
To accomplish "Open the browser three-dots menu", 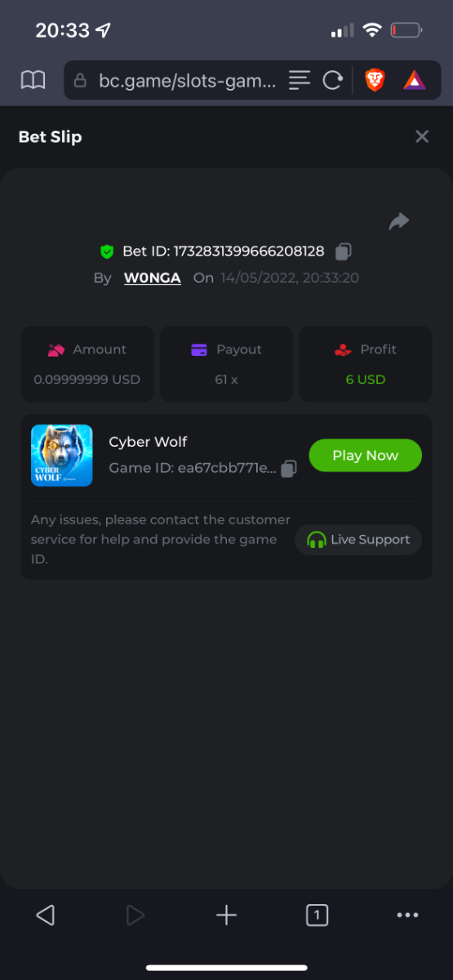I will pos(407,915).
